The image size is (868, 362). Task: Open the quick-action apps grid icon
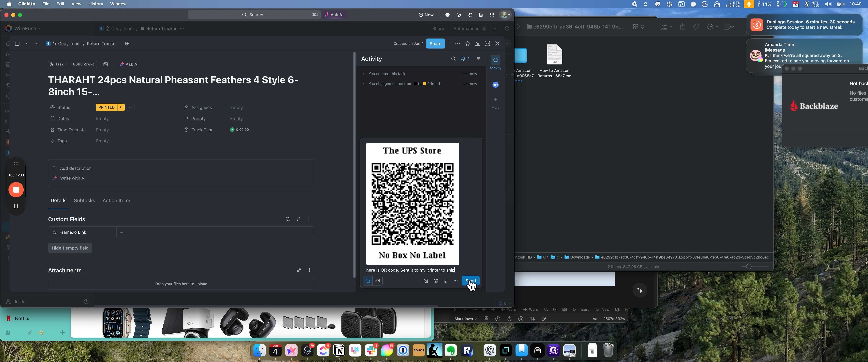click(492, 14)
